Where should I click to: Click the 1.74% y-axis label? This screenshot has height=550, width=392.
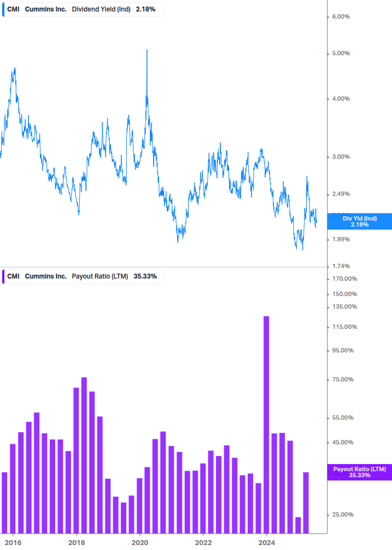(341, 266)
